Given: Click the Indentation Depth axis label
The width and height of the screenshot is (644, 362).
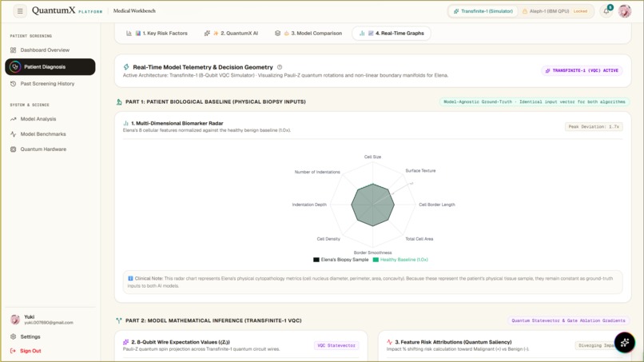Looking at the screenshot, I should (x=309, y=205).
